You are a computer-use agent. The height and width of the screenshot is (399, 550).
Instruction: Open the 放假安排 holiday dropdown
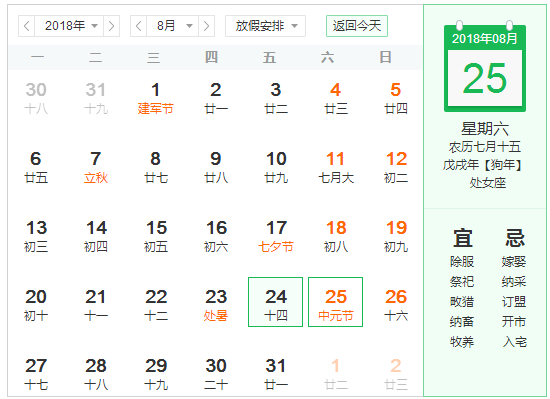266,26
